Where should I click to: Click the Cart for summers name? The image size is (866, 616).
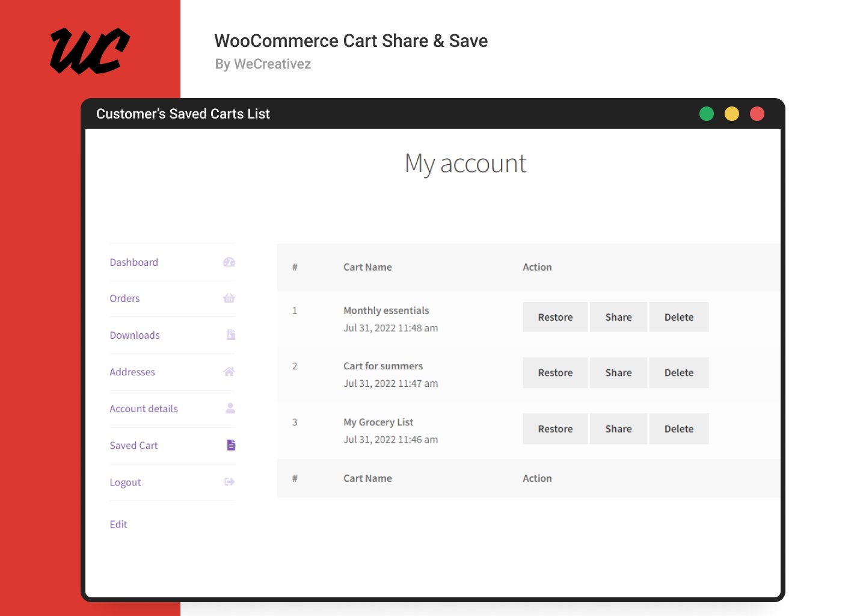(383, 366)
